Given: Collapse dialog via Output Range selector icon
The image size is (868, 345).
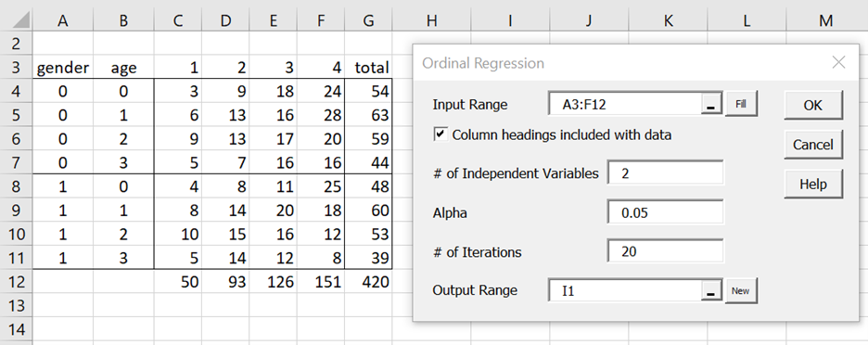Looking at the screenshot, I should tap(711, 290).
